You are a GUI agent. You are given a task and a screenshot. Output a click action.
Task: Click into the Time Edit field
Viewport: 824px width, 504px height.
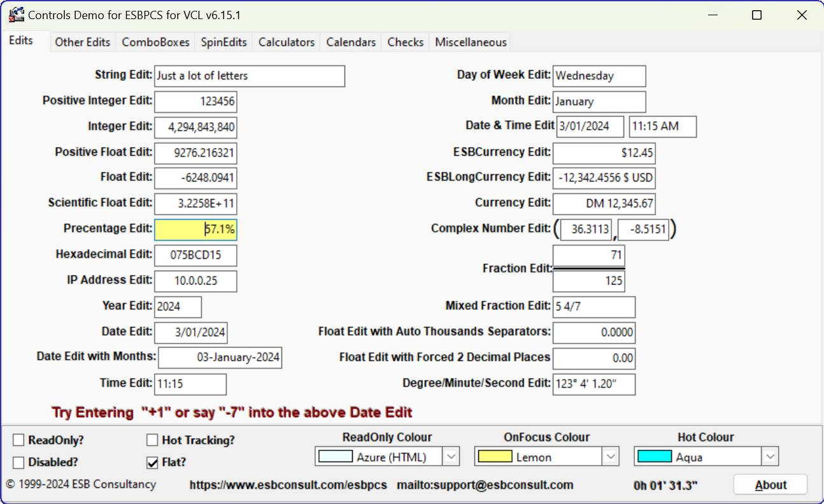pyautogui.click(x=190, y=384)
